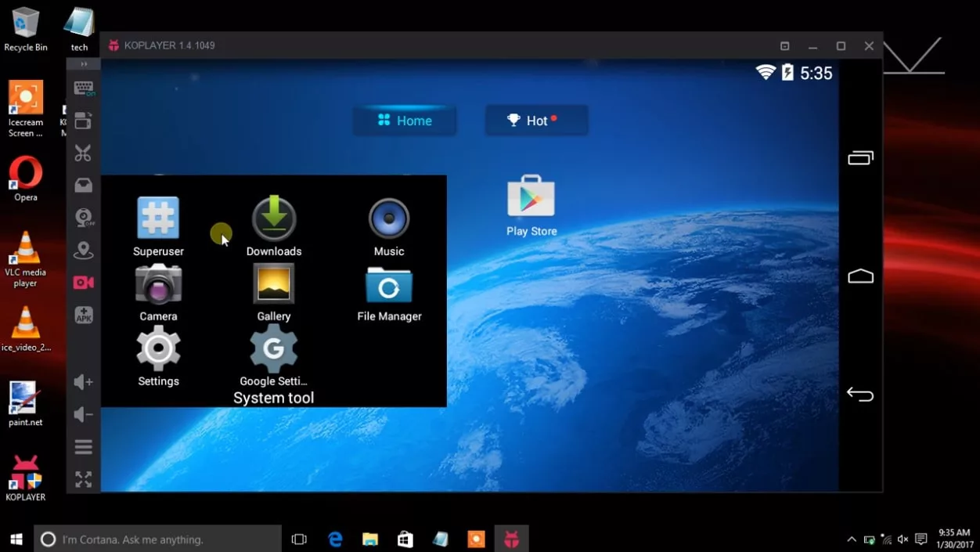Click the KOPLAYER taskbar icon
The image size is (980, 552).
pyautogui.click(x=511, y=539)
